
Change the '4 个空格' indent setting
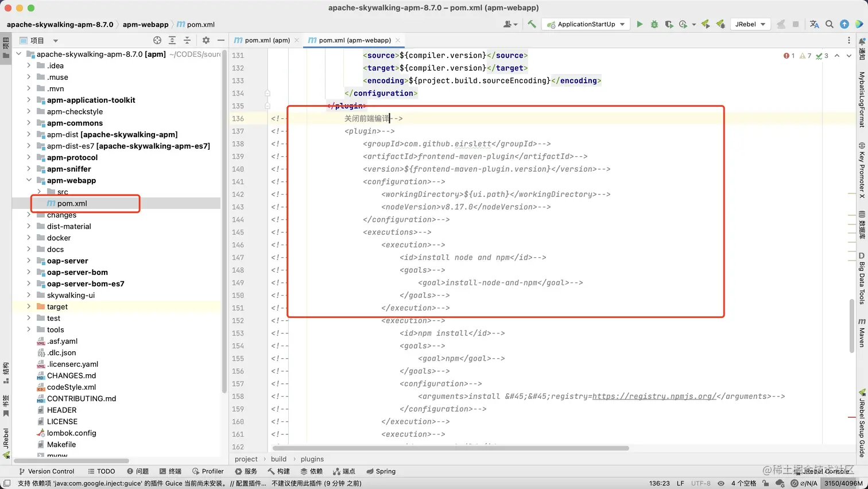[x=743, y=483]
